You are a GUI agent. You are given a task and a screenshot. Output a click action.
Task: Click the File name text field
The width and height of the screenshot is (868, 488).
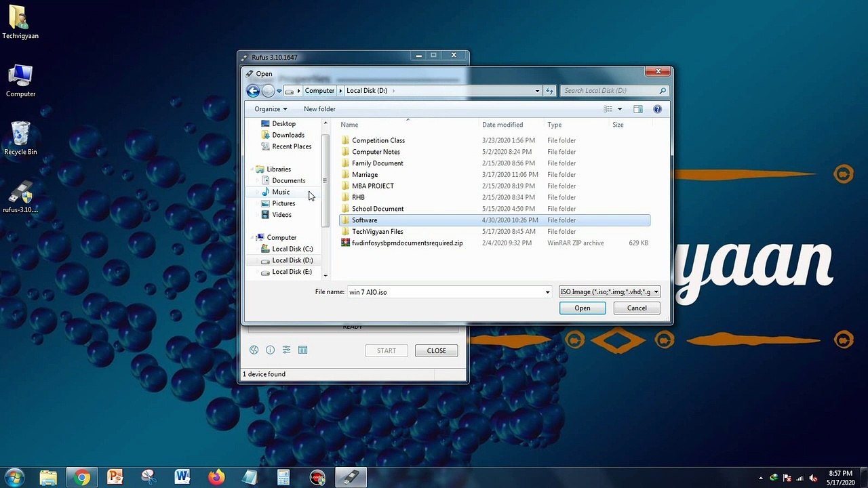coord(445,292)
